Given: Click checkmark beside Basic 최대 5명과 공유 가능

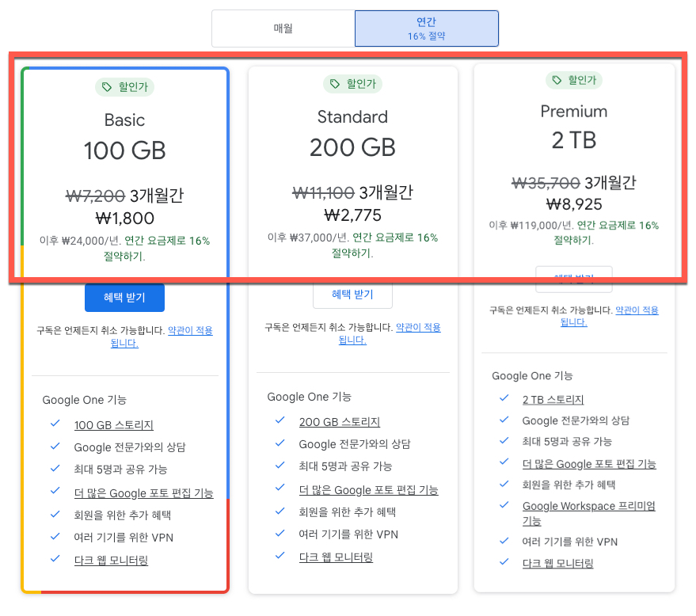Looking at the screenshot, I should 55,468.
